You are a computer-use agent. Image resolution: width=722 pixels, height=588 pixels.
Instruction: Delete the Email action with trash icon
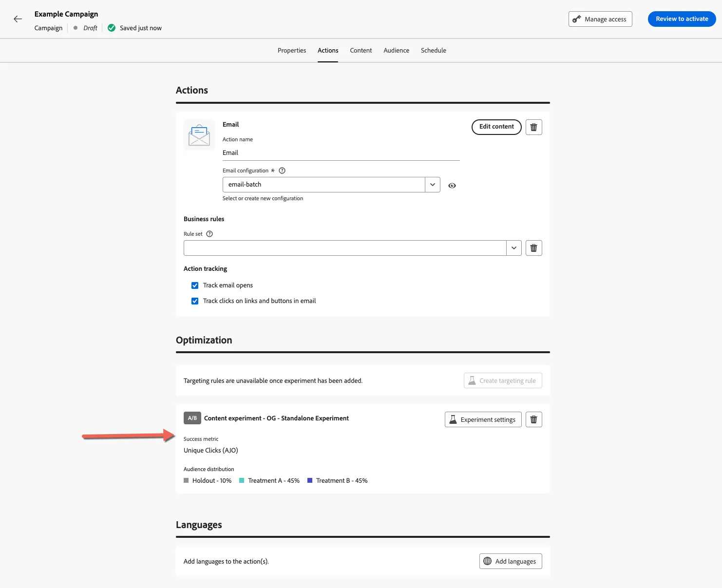(533, 127)
